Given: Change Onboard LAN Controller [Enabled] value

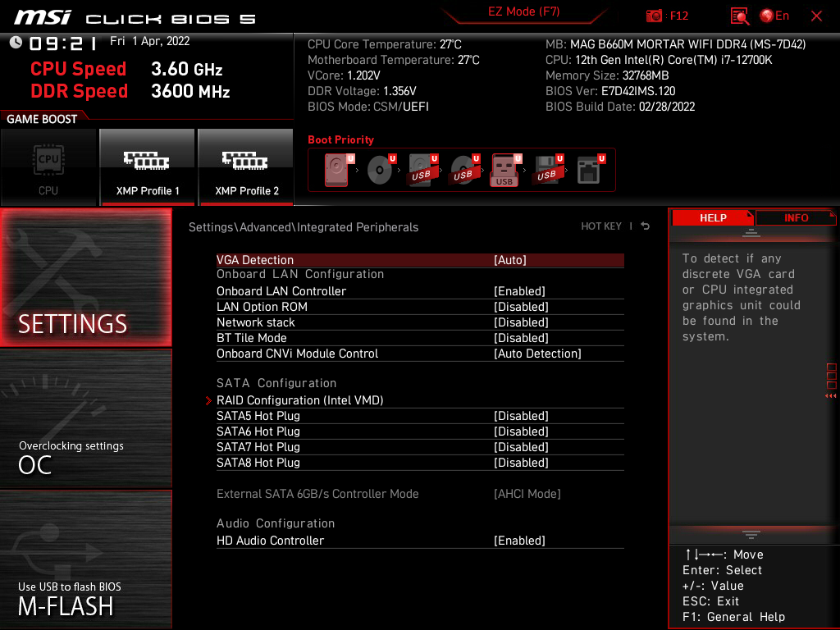Looking at the screenshot, I should tap(519, 291).
